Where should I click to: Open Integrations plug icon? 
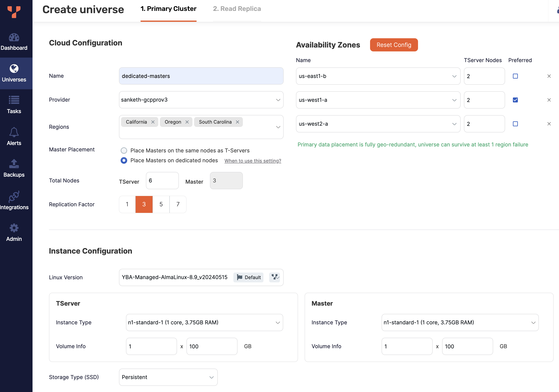coord(14,196)
